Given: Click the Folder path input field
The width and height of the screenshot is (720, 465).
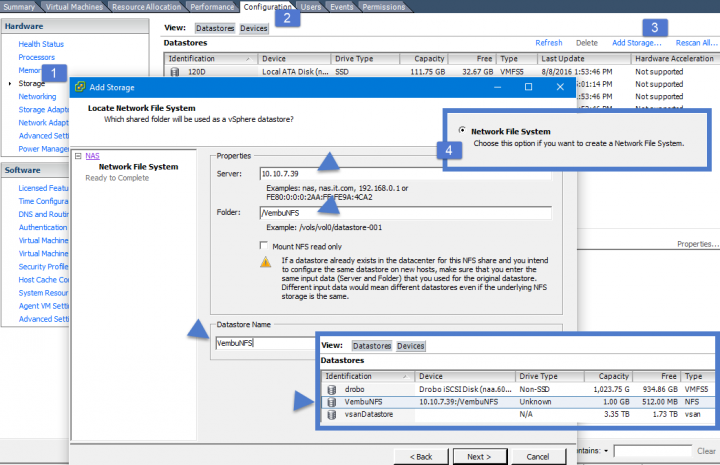Looking at the screenshot, I should pos(405,213).
